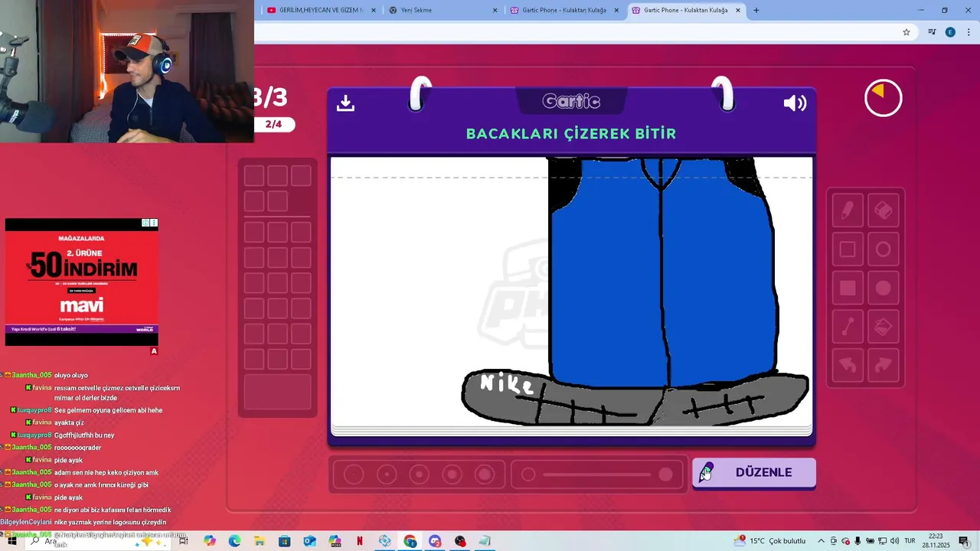Screen dimensions: 980x551
Task: Select the eraser tool
Action: pyautogui.click(x=884, y=210)
